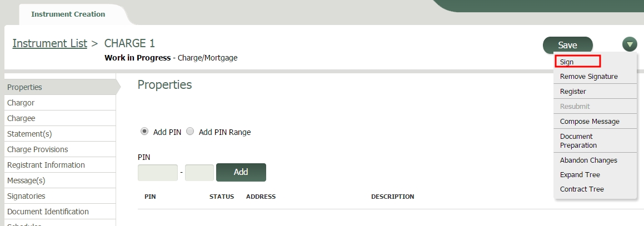
Task: Click the DESCRIPTION column header
Action: pos(393,197)
